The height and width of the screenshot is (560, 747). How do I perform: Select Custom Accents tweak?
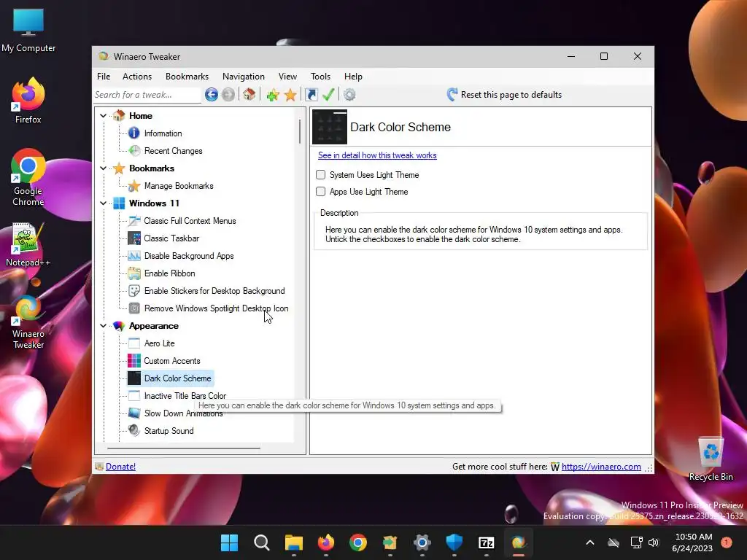[x=172, y=361]
